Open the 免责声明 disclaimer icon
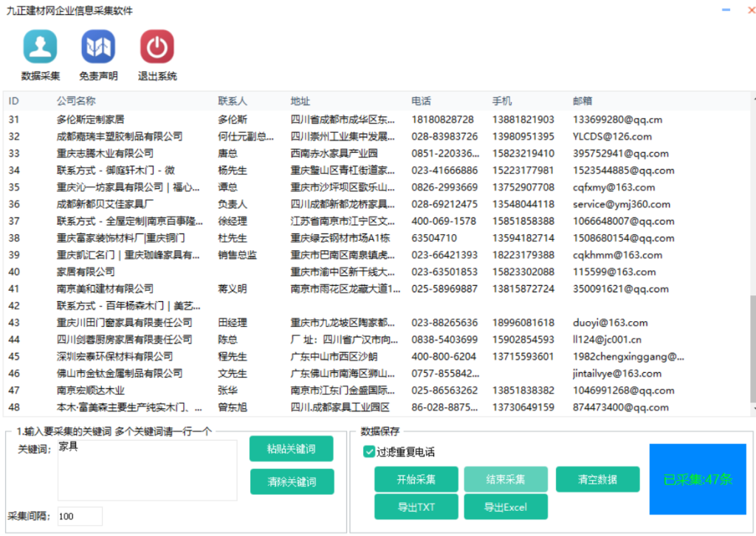 pos(98,47)
